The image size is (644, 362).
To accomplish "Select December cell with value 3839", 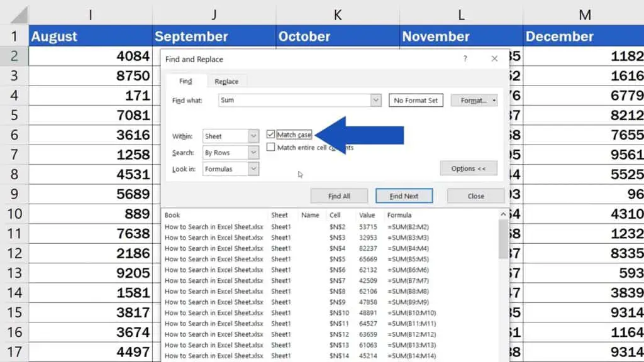I will click(x=584, y=292).
